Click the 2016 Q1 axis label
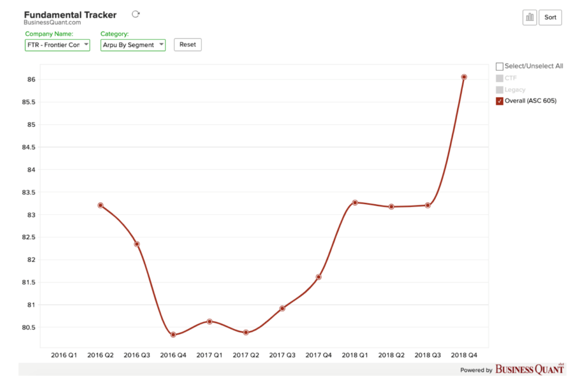588x386 pixels. tap(64, 355)
